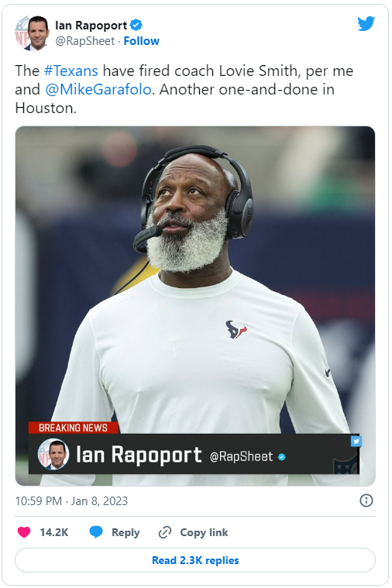Click the Ian Rapoport display name
392x588 pixels.
91,25
